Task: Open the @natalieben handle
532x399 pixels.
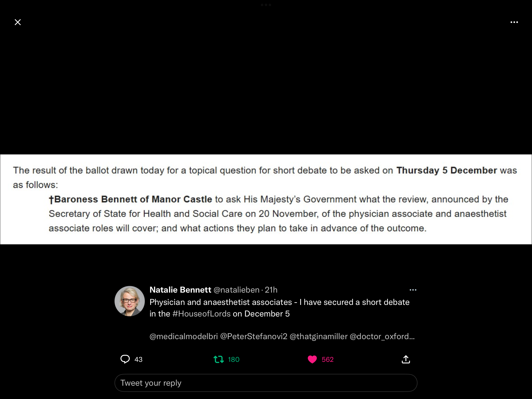Action: pyautogui.click(x=236, y=290)
